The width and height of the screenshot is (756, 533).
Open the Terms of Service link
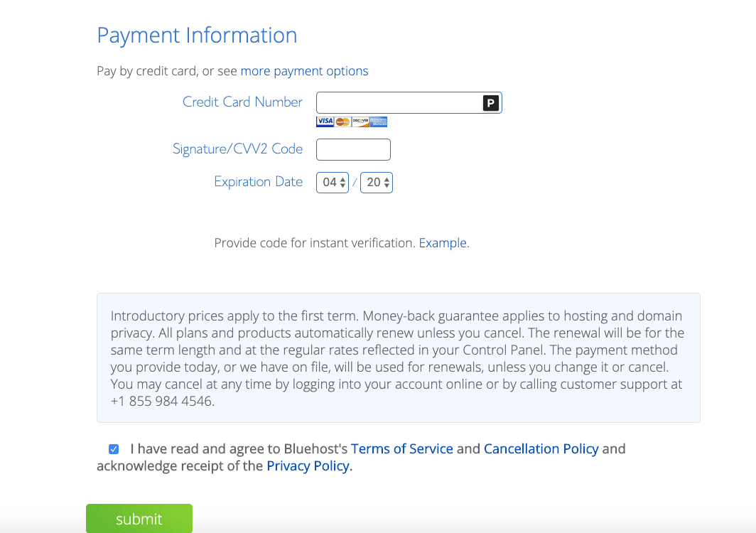(x=402, y=449)
